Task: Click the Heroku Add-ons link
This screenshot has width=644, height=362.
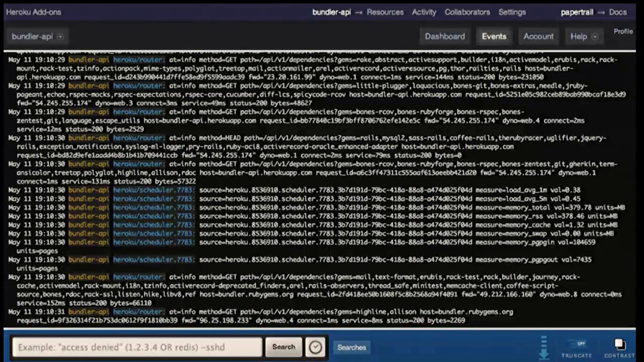Action: click(x=34, y=12)
